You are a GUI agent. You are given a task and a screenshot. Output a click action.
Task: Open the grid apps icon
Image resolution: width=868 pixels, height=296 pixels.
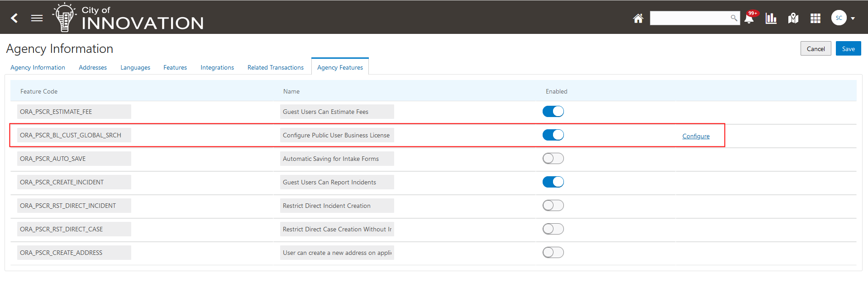pos(816,18)
